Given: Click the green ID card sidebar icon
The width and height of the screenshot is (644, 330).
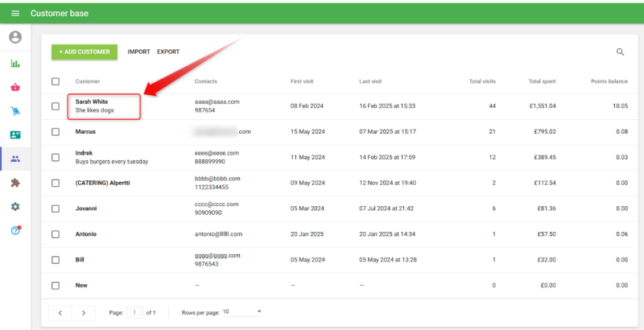Looking at the screenshot, I should pos(15,135).
